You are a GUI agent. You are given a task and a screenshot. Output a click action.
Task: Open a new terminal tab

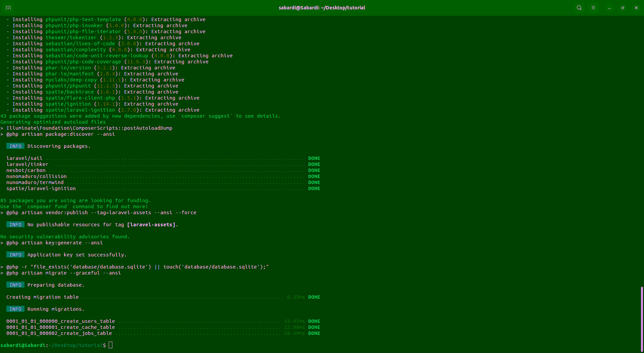click(x=8, y=7)
